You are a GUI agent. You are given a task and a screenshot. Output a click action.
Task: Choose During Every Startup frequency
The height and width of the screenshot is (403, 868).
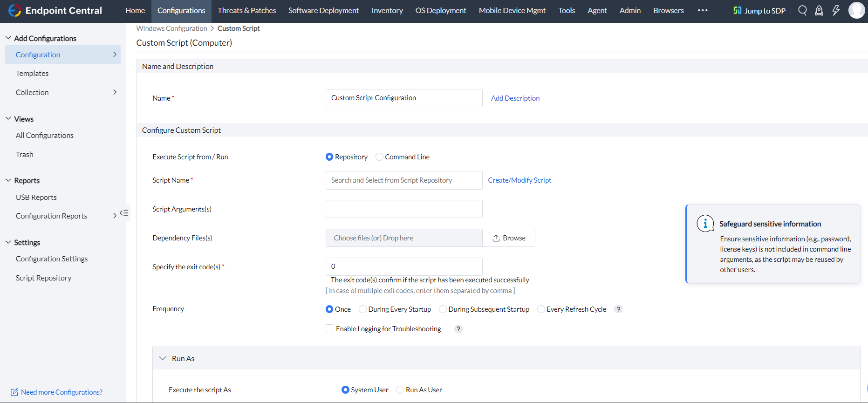coord(362,309)
